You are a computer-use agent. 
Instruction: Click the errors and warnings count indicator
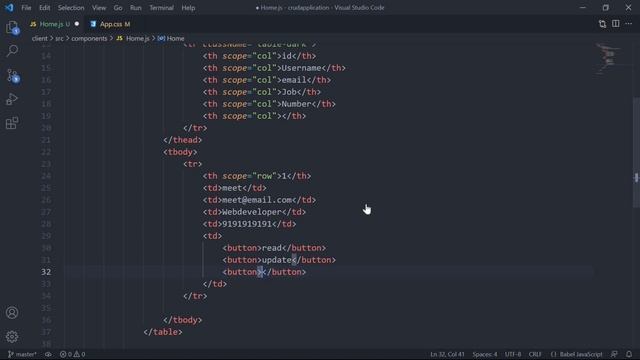(x=73, y=354)
